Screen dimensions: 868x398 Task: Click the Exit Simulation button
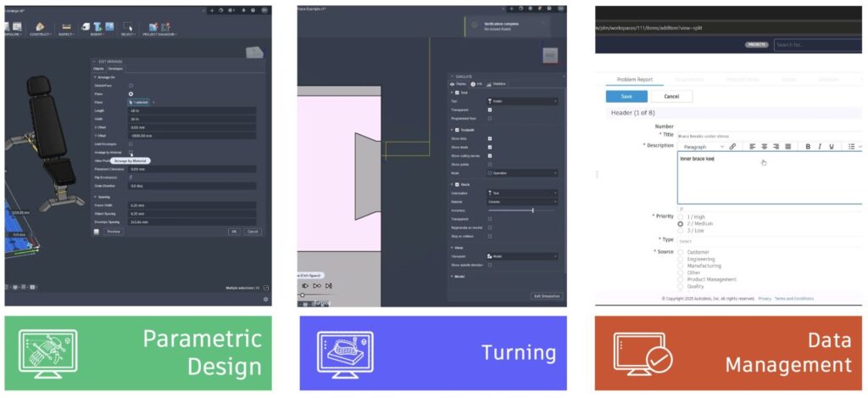pyautogui.click(x=547, y=296)
